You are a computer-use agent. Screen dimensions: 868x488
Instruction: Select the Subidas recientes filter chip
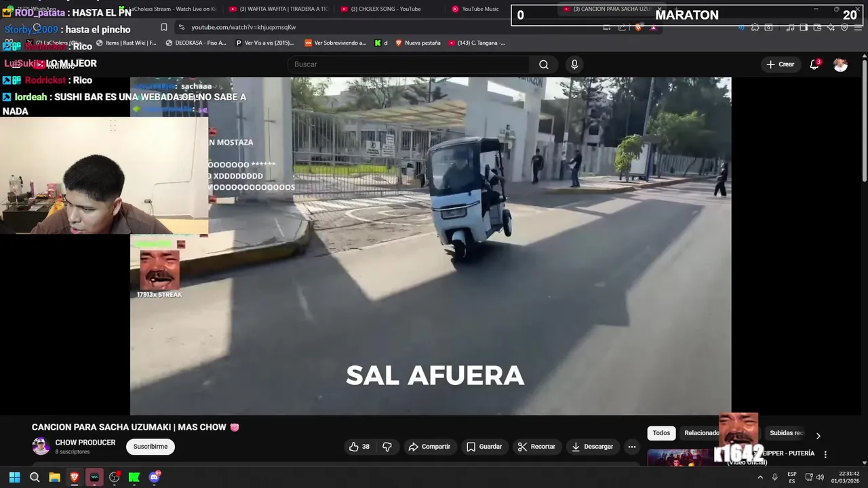(x=787, y=433)
